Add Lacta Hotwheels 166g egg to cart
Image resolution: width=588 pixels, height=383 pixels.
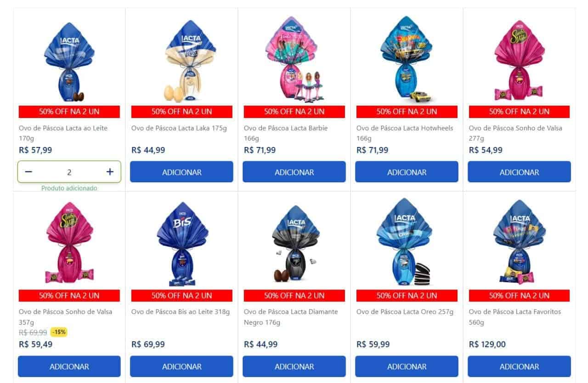point(407,172)
